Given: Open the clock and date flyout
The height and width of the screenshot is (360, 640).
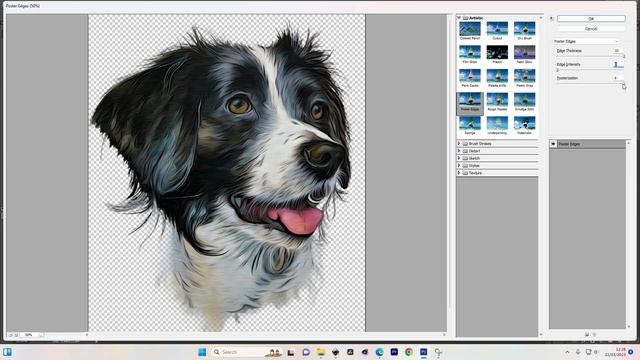Looking at the screenshot, I should pyautogui.click(x=616, y=352).
